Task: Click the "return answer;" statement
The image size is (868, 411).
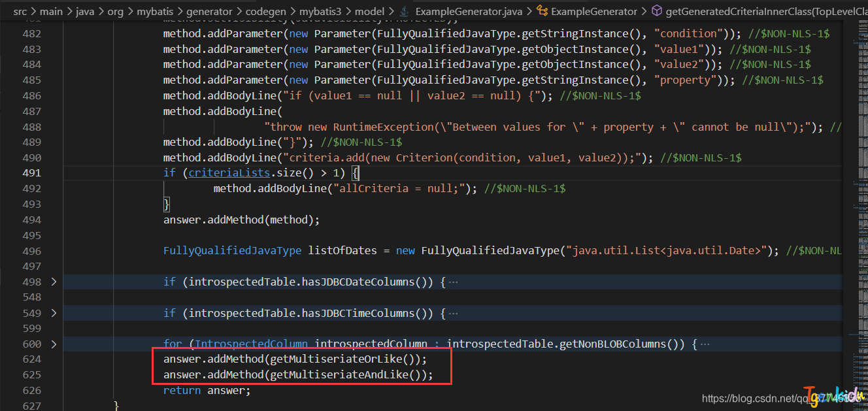Action: (x=207, y=390)
